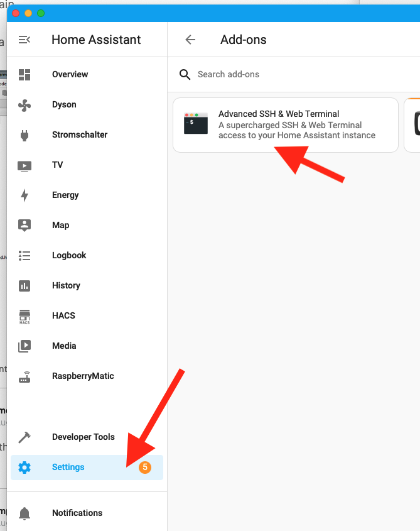Open Settings in the sidebar
This screenshot has height=531, width=420.
(68, 468)
